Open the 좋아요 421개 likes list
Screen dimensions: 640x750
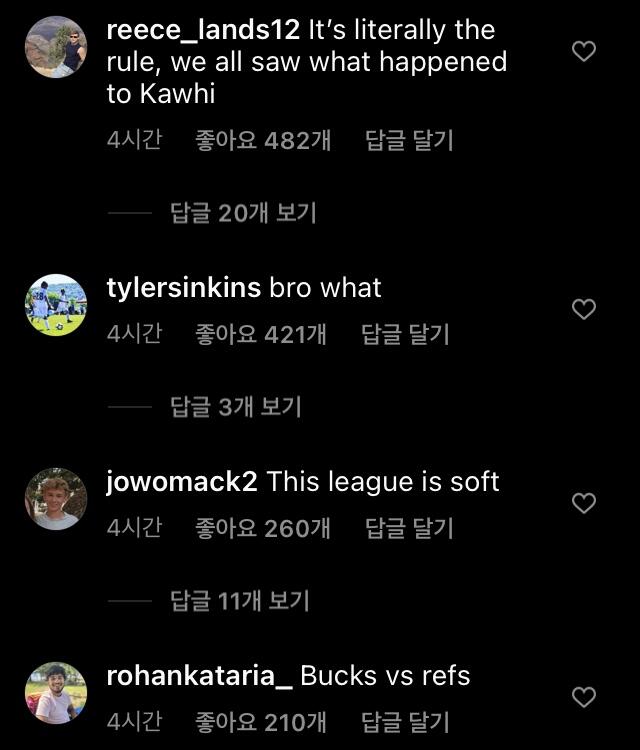(261, 334)
